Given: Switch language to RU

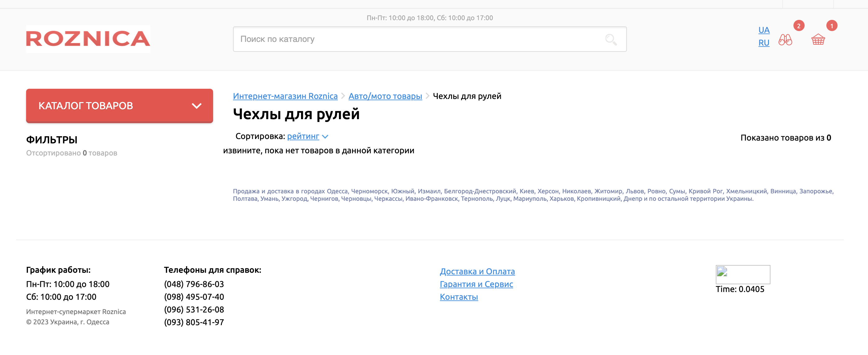Looking at the screenshot, I should 764,43.
